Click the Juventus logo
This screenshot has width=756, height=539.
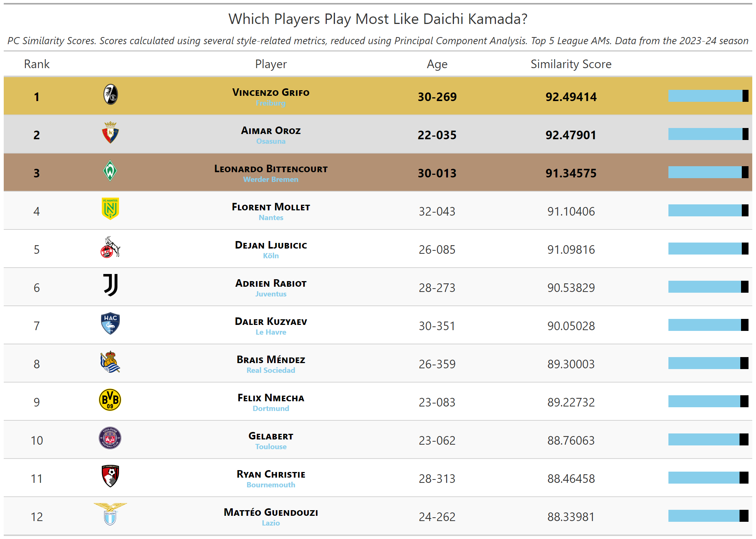pos(110,285)
